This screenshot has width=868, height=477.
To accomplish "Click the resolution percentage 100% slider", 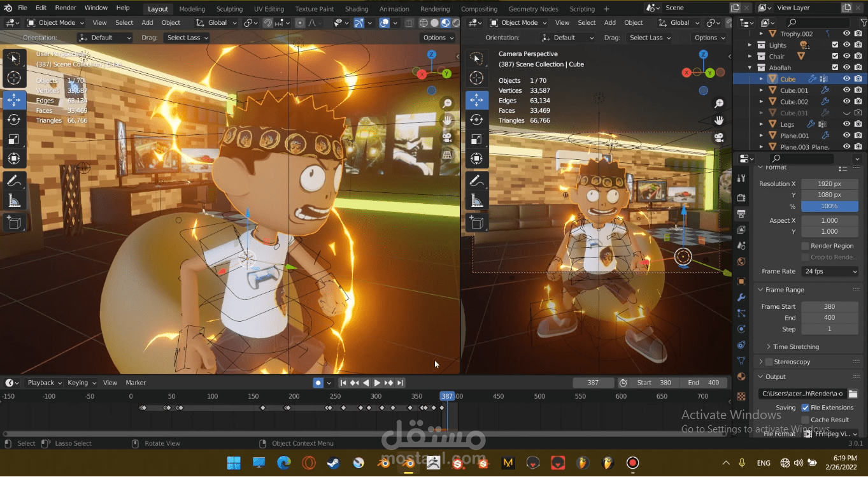I will coord(830,206).
